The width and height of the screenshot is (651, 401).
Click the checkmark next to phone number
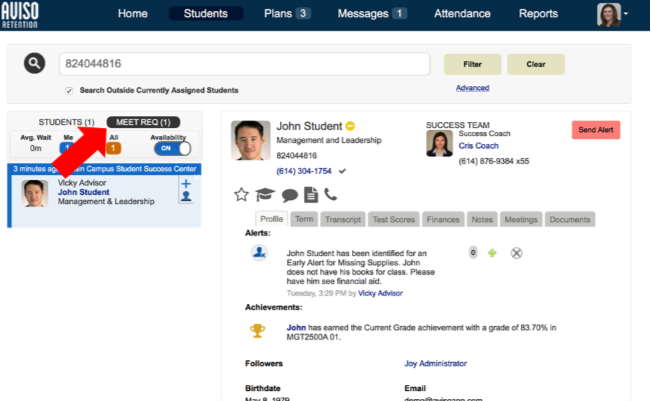click(x=342, y=171)
